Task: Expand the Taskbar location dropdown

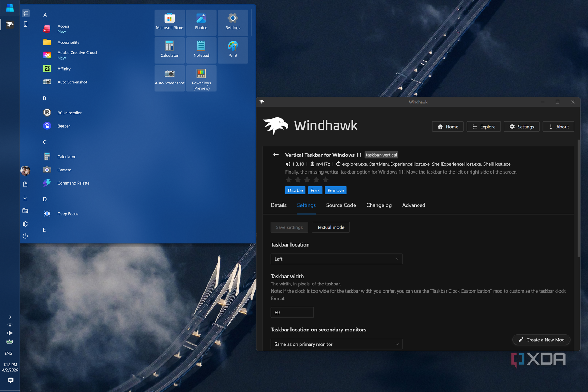Action: pos(336,259)
